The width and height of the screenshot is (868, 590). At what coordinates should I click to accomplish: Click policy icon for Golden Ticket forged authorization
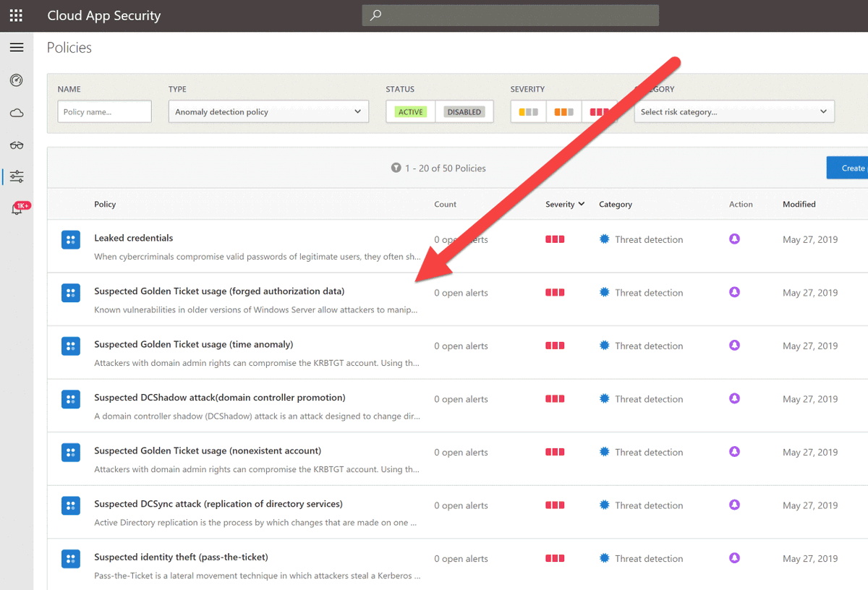tap(70, 293)
